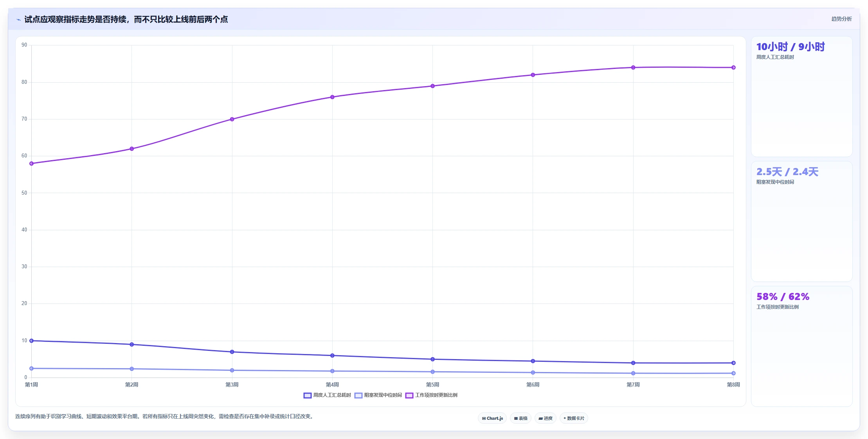
Task: Click the dark blue line point at 第2周
Action: tap(131, 345)
